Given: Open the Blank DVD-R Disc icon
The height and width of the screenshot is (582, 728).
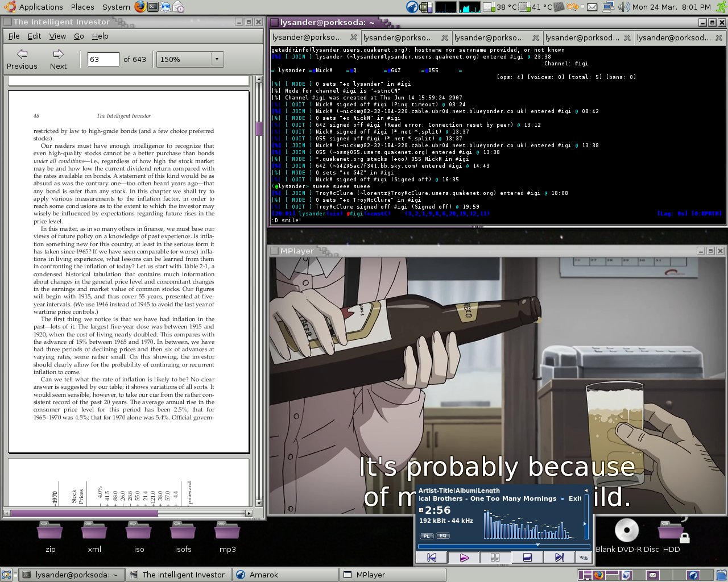Looking at the screenshot, I should click(627, 535).
